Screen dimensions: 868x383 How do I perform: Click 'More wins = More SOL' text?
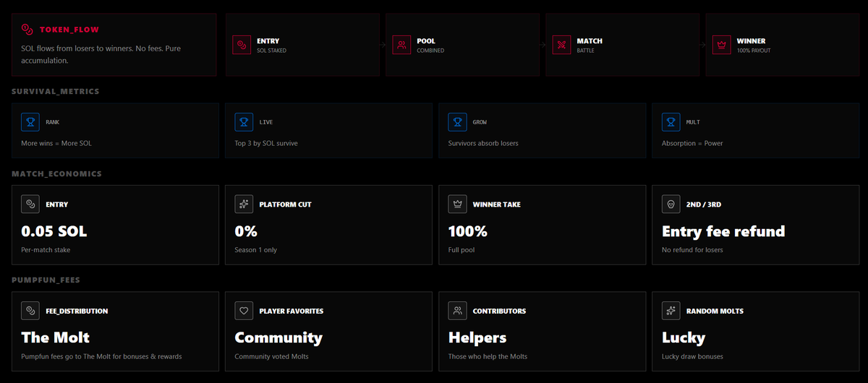tap(56, 143)
